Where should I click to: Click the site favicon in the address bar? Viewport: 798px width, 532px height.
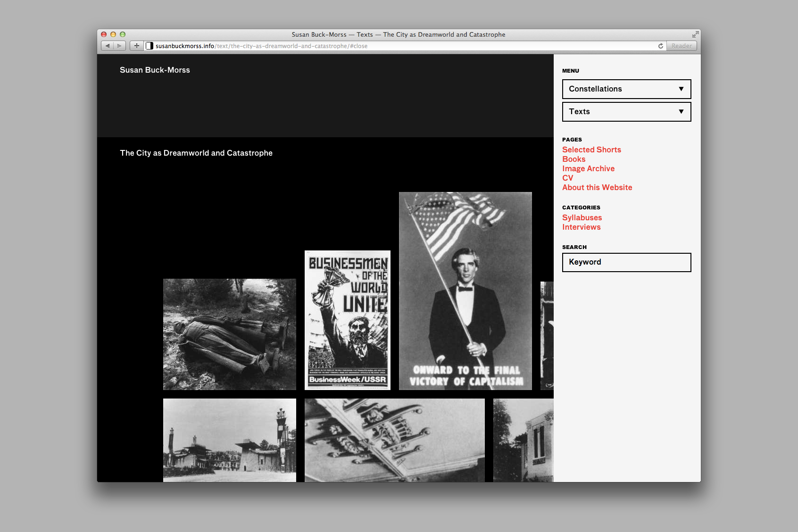pos(150,46)
